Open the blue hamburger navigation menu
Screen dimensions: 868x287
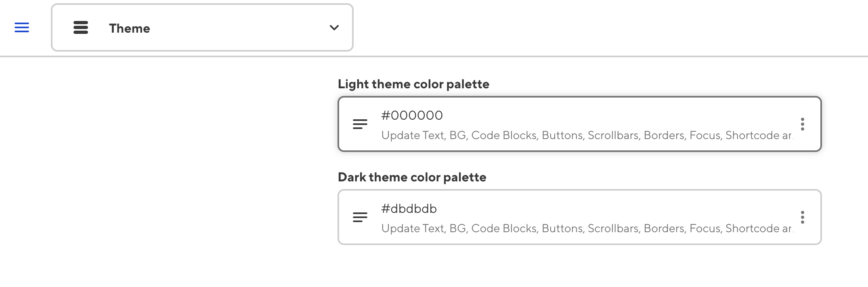tap(22, 28)
